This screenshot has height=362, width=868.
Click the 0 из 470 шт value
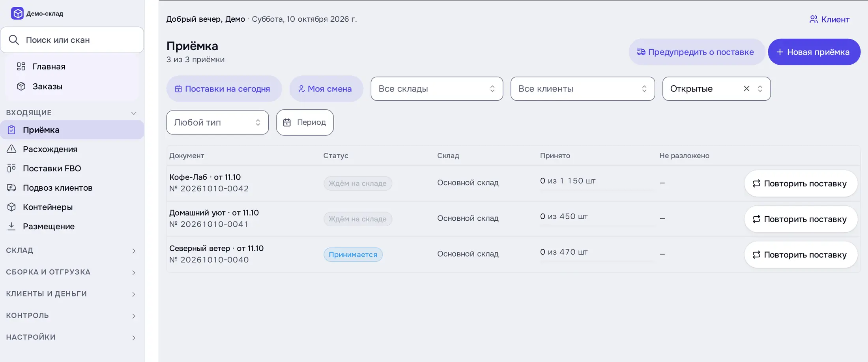tap(564, 252)
